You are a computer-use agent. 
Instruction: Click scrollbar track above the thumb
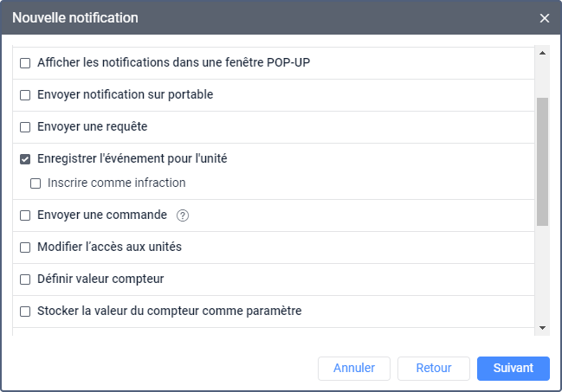(x=542, y=78)
